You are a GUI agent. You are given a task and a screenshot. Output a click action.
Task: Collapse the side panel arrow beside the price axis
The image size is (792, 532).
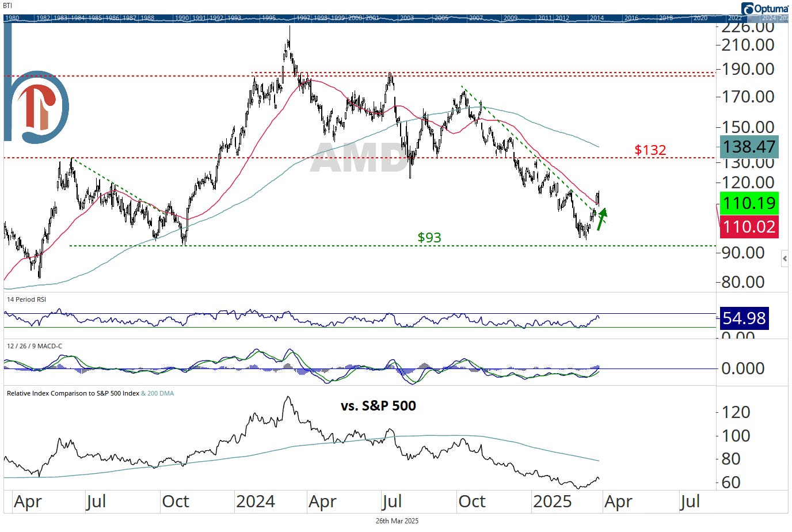785,259
